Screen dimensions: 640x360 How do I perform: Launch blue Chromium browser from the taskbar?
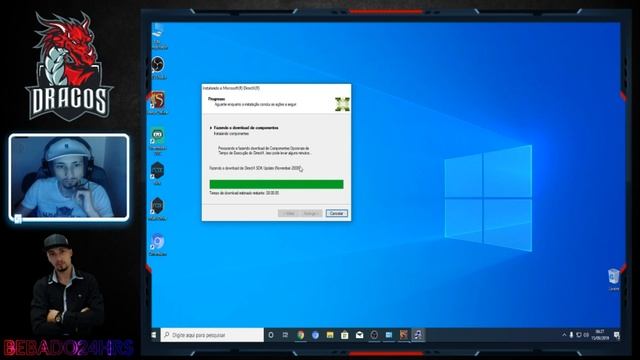coord(316,335)
